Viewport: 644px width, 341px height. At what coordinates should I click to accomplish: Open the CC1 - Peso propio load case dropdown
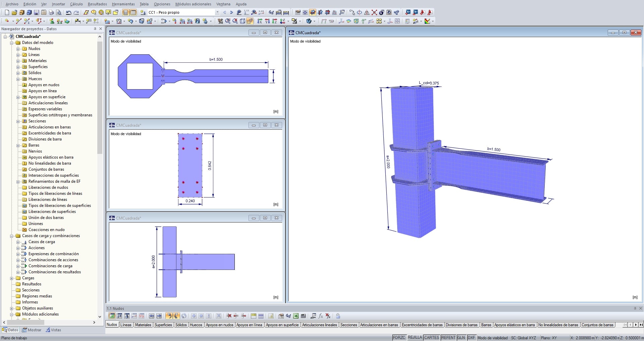[x=217, y=12]
